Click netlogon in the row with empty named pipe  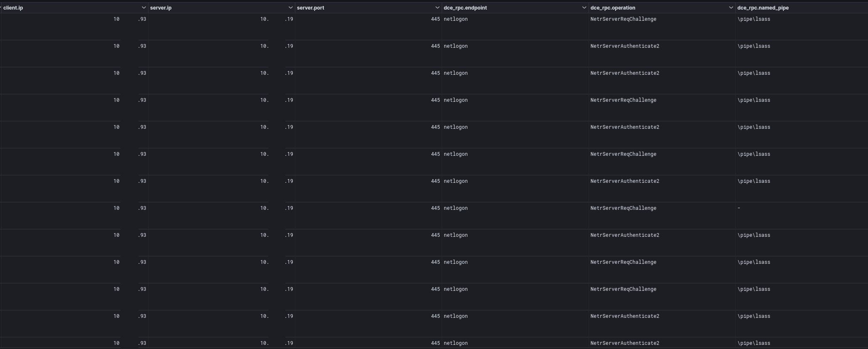pyautogui.click(x=455, y=208)
